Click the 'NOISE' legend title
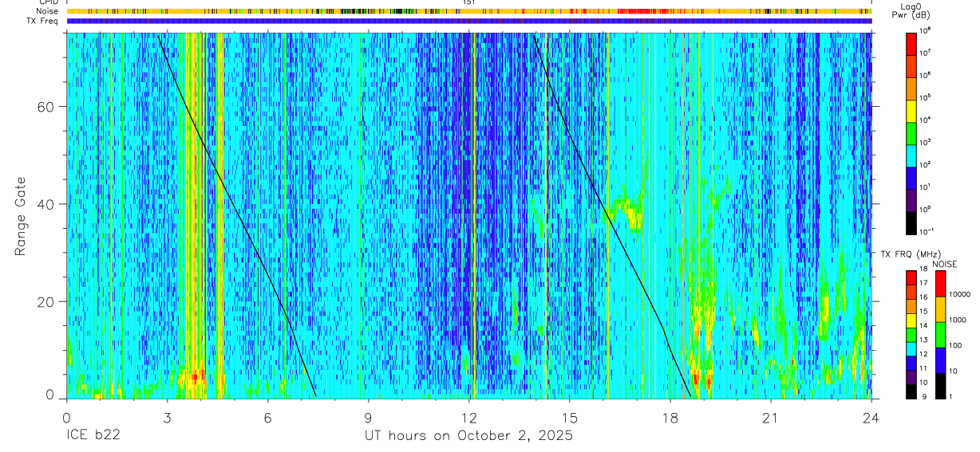 coord(944,264)
